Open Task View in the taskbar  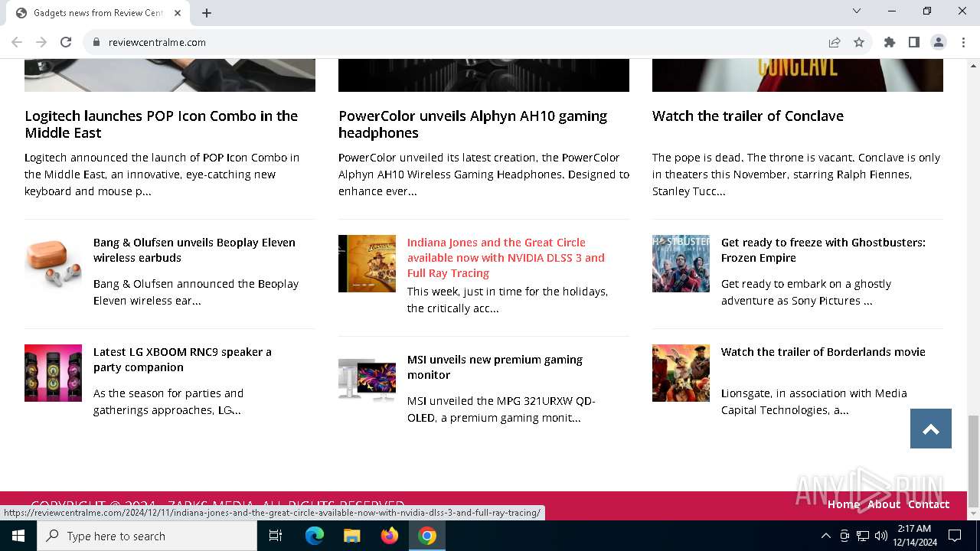click(x=276, y=536)
